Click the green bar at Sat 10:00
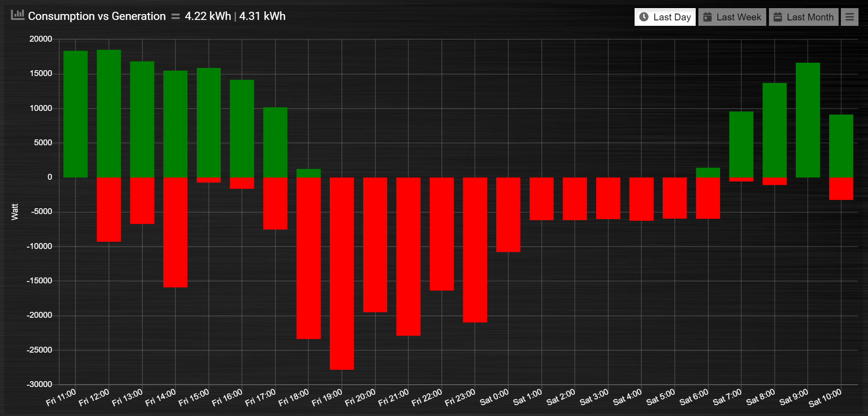 coord(841,146)
